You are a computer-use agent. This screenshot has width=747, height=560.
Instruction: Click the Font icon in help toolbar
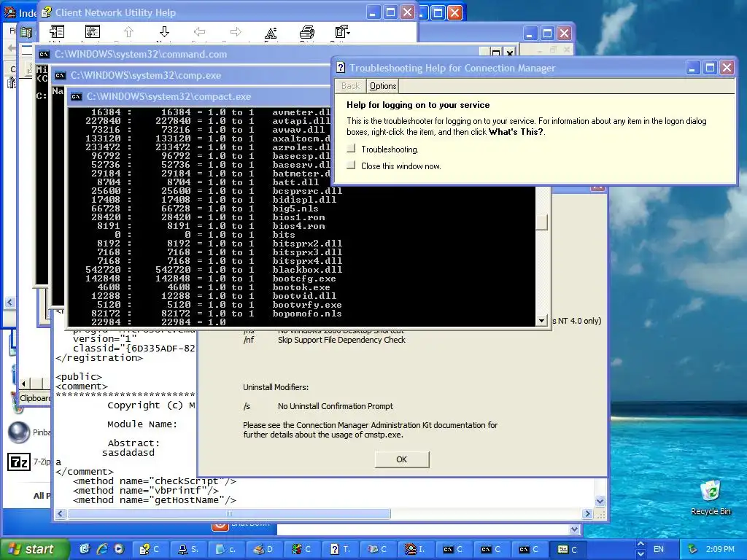pos(271,32)
